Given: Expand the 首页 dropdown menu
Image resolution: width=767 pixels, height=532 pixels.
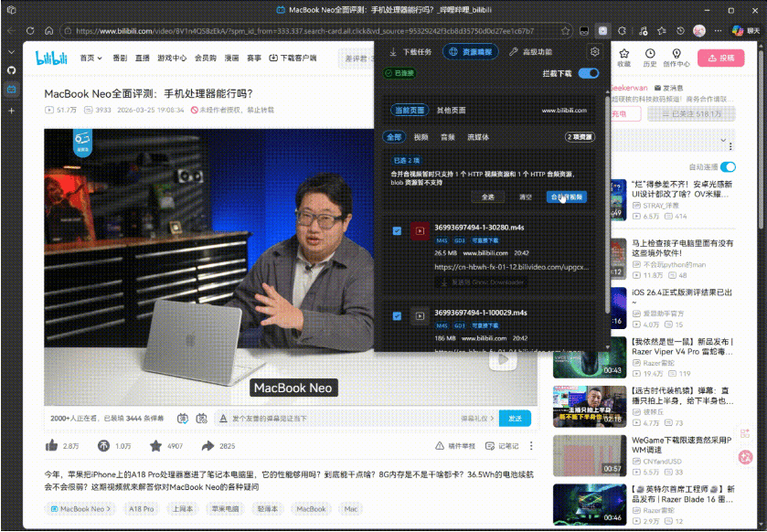Looking at the screenshot, I should coord(91,58).
